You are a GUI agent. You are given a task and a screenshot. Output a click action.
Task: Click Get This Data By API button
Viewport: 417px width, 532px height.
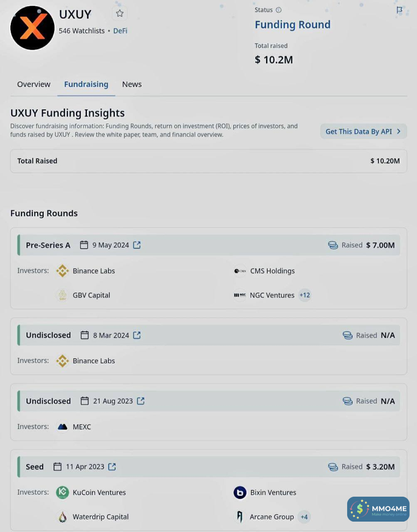coord(363,131)
